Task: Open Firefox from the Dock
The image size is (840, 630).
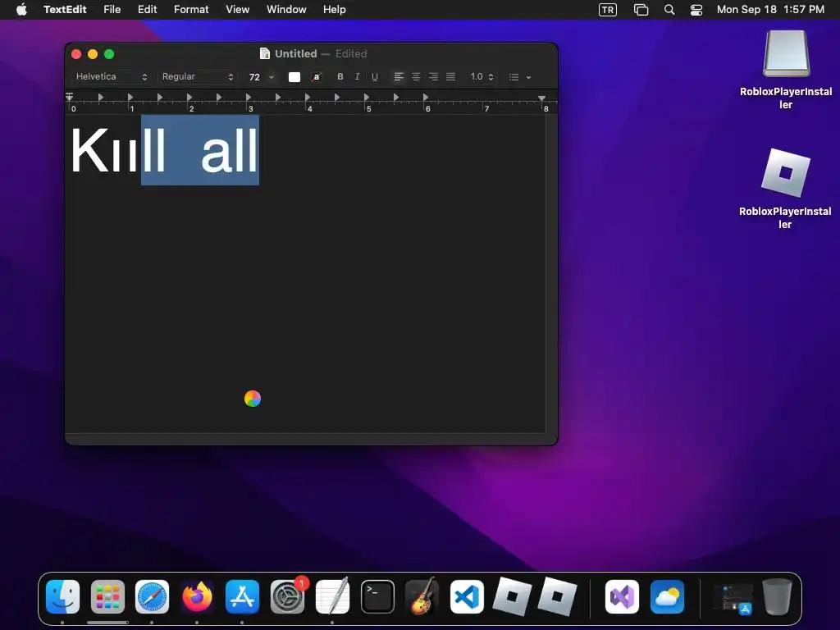Action: point(197,597)
